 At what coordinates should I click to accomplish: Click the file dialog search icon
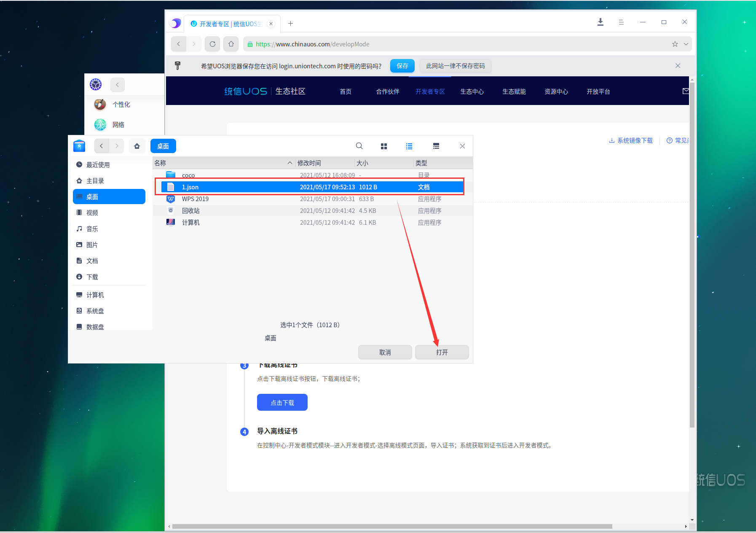coord(359,146)
